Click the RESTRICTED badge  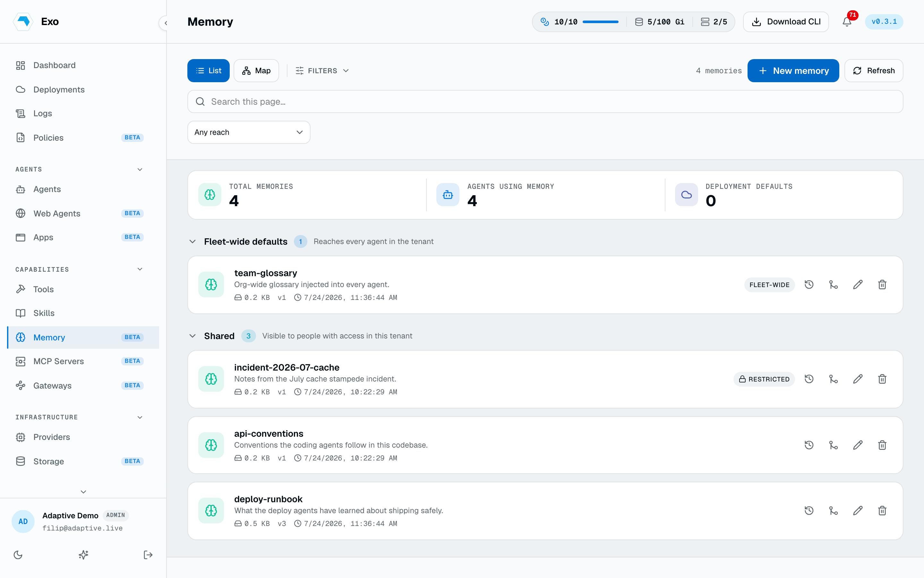point(764,379)
